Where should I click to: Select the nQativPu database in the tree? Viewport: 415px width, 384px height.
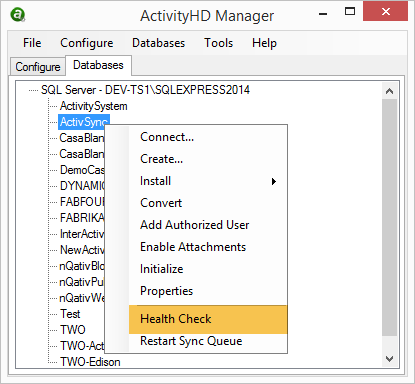pyautogui.click(x=82, y=282)
